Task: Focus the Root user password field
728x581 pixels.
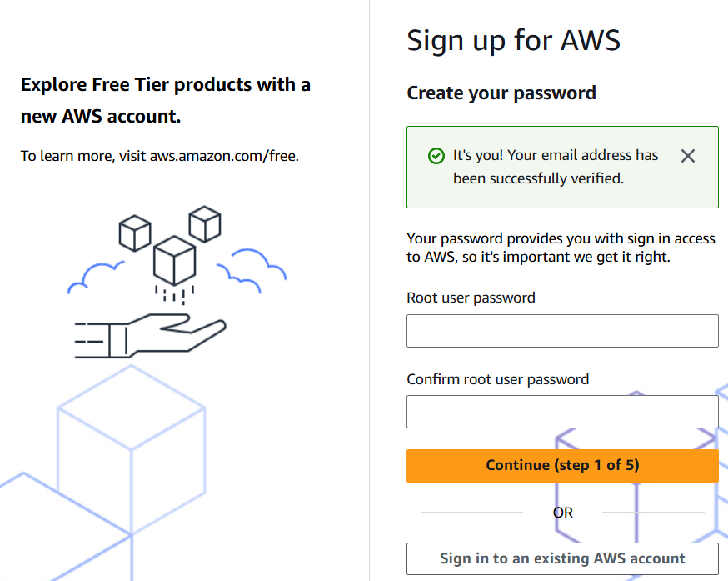Action: pyautogui.click(x=562, y=331)
